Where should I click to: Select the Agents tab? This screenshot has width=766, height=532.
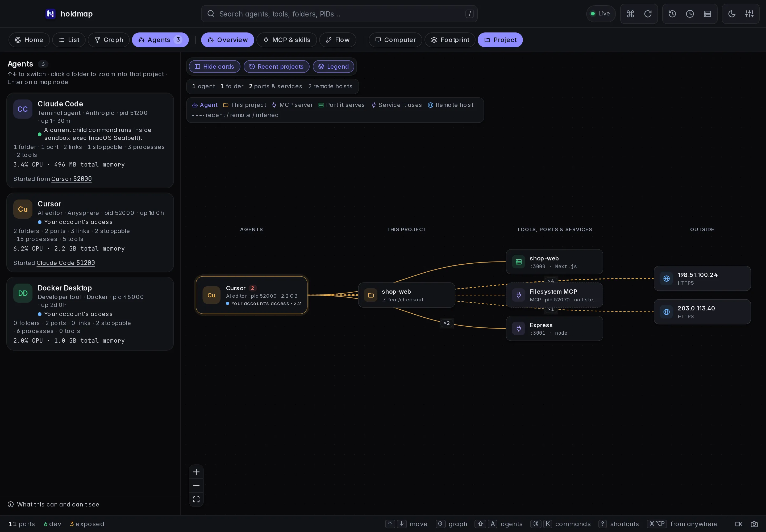tap(160, 40)
